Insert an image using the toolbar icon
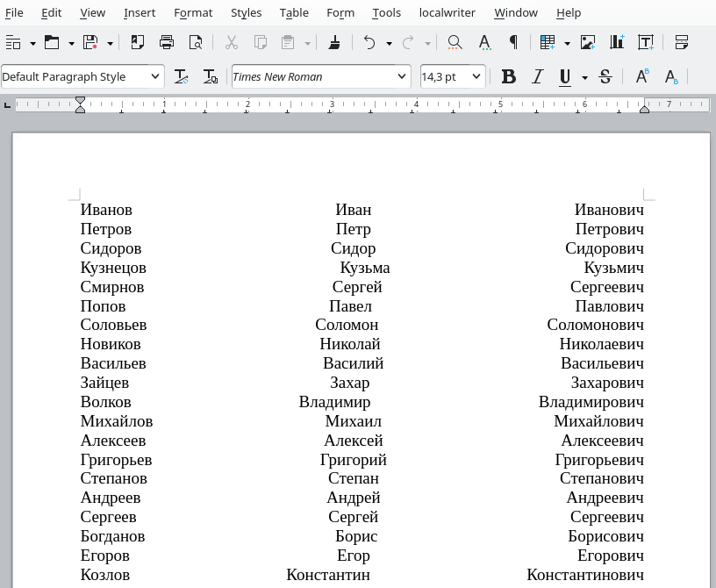716x588 pixels. tap(587, 42)
